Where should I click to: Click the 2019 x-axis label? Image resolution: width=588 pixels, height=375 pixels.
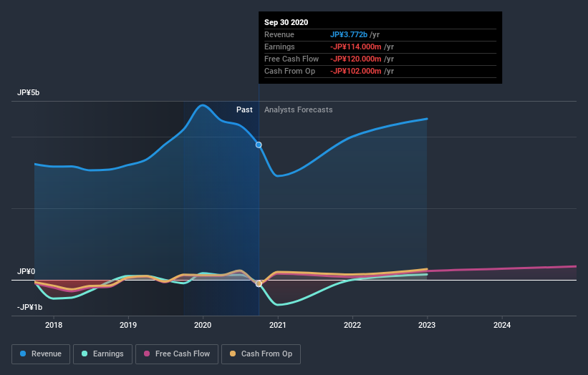pyautogui.click(x=128, y=325)
